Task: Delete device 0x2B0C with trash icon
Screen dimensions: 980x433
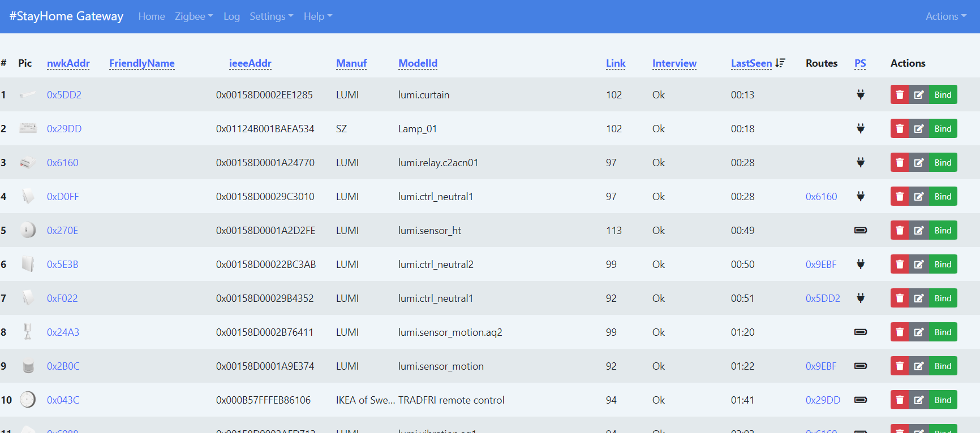Action: [x=900, y=366]
